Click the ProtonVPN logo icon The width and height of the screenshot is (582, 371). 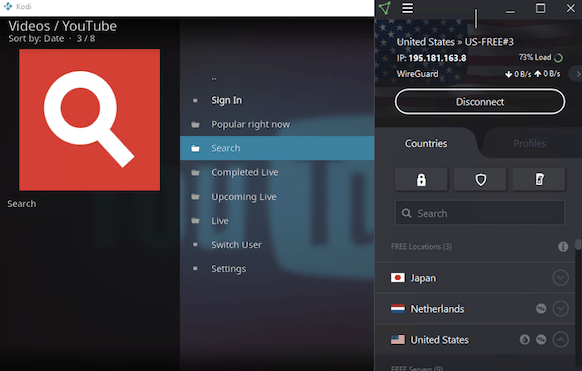pyautogui.click(x=385, y=8)
